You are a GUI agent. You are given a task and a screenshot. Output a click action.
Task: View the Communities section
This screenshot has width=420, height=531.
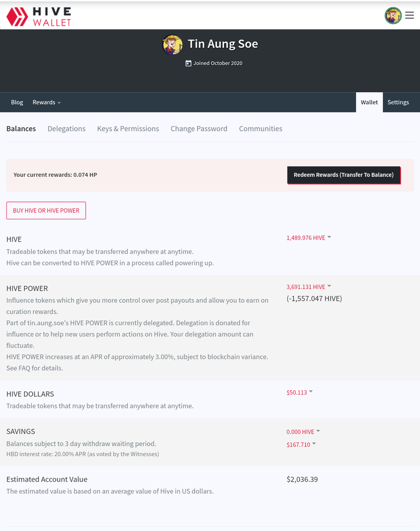261,129
